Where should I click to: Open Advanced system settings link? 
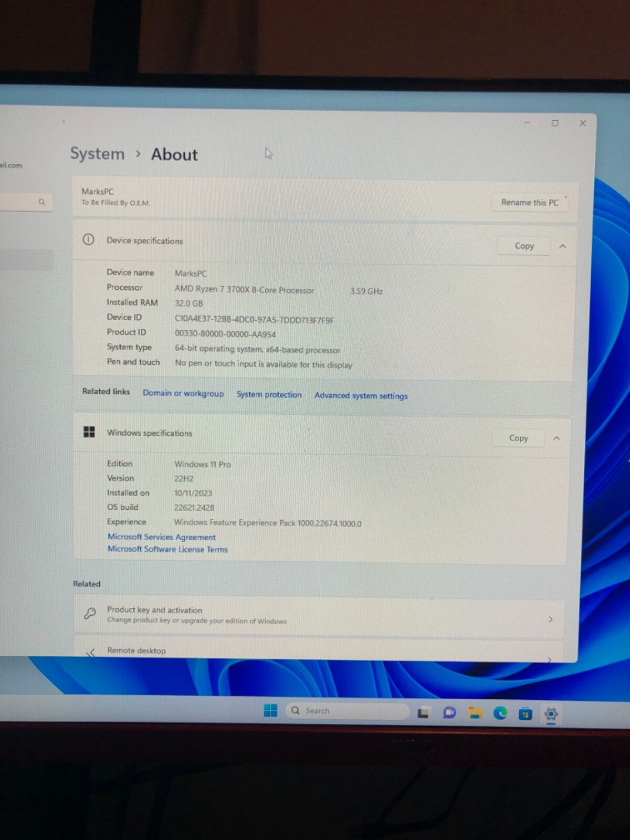[x=361, y=396]
